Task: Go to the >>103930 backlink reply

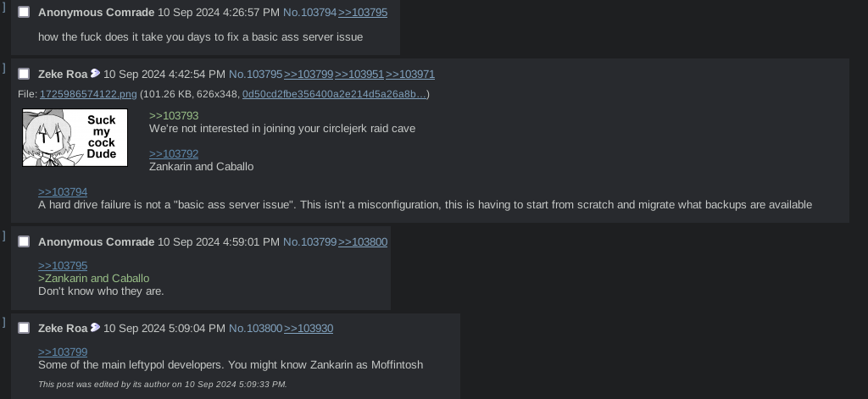Action: [309, 329]
